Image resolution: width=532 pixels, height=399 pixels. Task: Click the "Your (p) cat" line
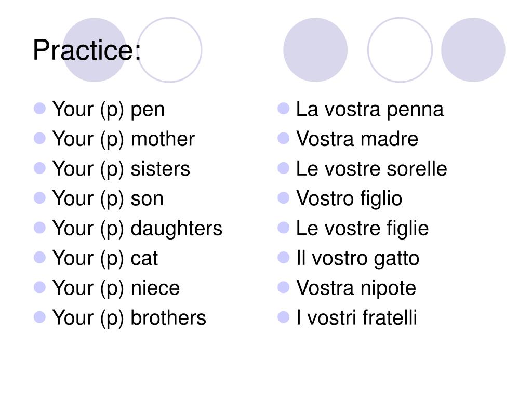105,258
